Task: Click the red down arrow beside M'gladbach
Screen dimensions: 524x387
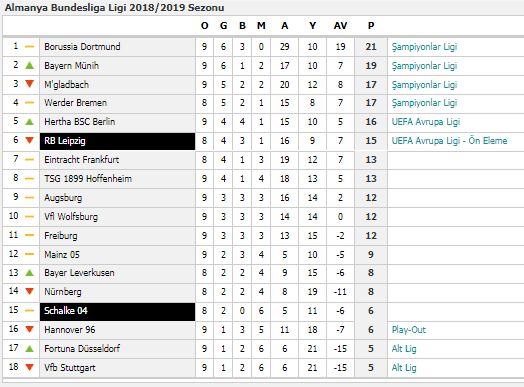Action: [x=29, y=84]
